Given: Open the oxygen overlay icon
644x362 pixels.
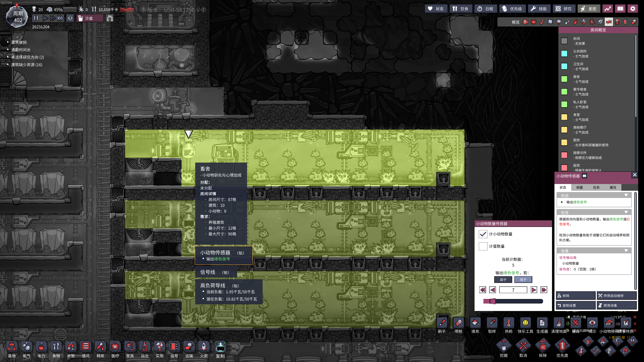Looking at the screenshot, I should pos(525,22).
